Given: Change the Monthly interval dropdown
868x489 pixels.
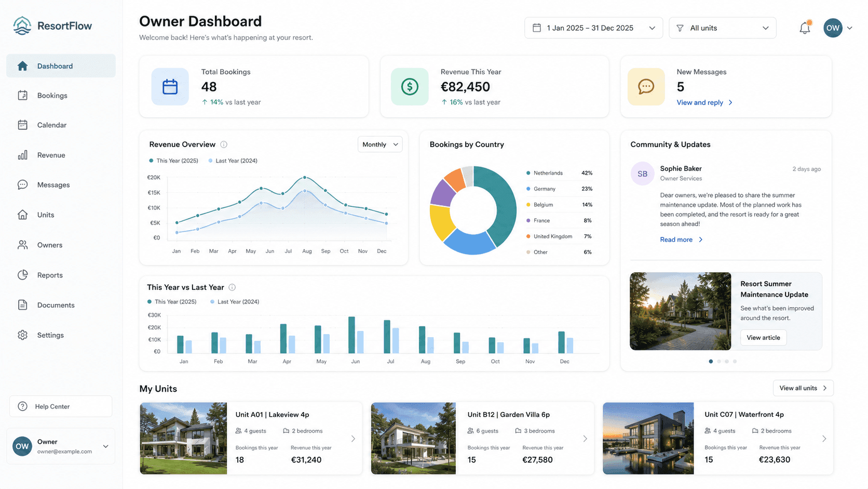Looking at the screenshot, I should point(380,144).
